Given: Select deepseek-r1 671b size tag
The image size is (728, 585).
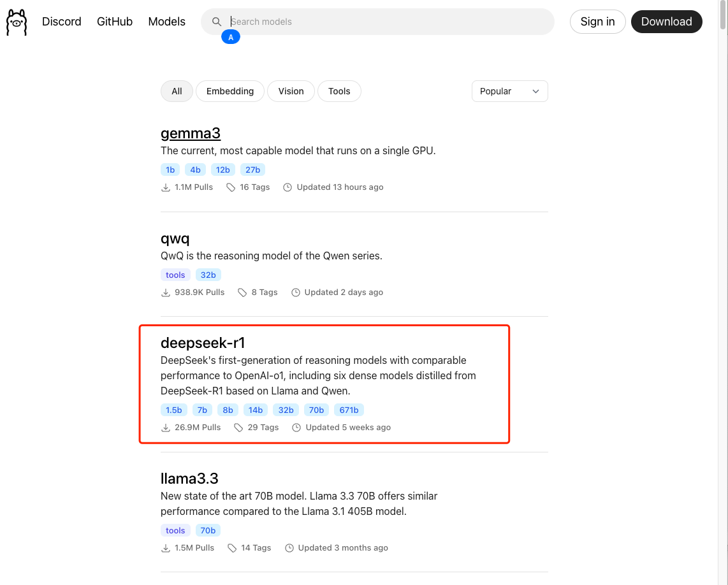Looking at the screenshot, I should pos(349,410).
